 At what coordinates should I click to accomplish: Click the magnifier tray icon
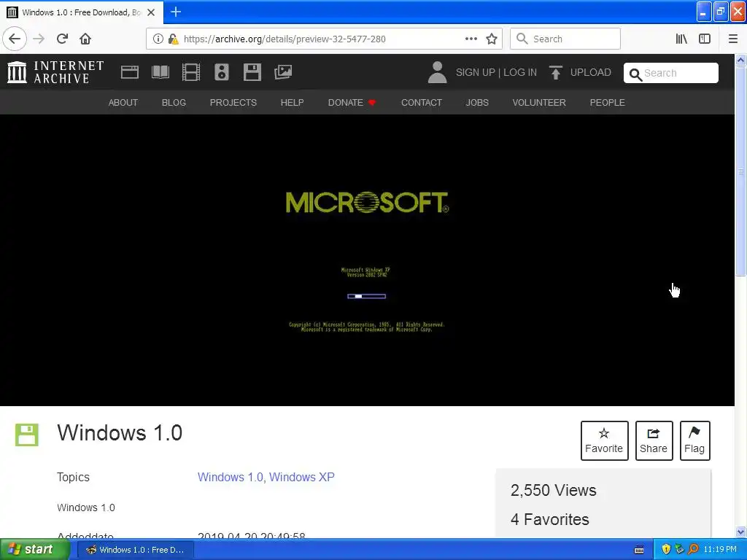(693, 550)
